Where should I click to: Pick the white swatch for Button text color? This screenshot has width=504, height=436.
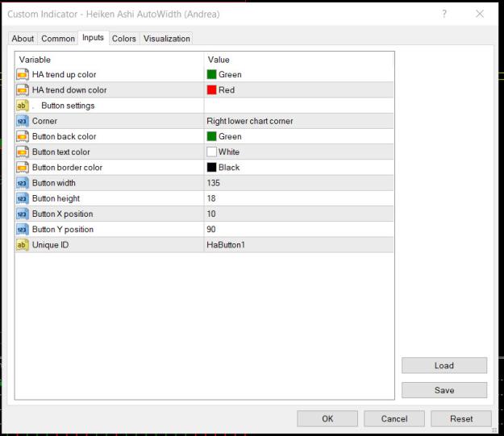pyautogui.click(x=211, y=152)
